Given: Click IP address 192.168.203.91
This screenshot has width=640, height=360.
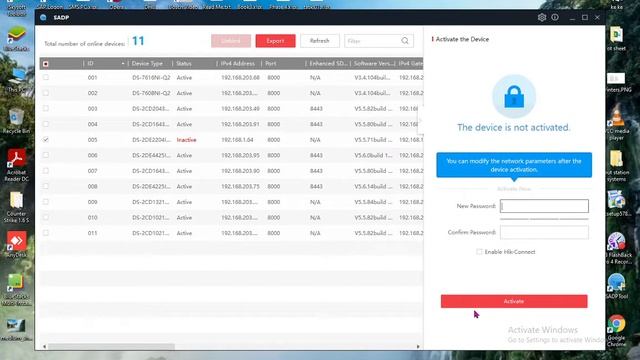Looking at the screenshot, I should (x=240, y=124).
